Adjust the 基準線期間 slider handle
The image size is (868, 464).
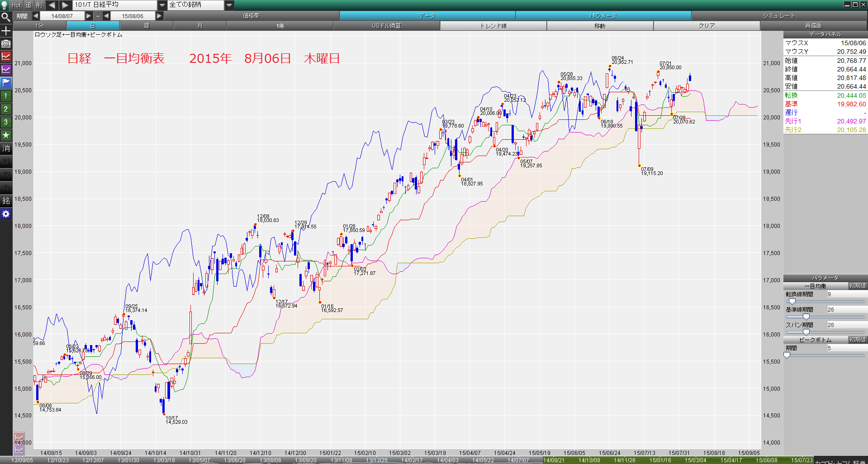click(x=806, y=317)
